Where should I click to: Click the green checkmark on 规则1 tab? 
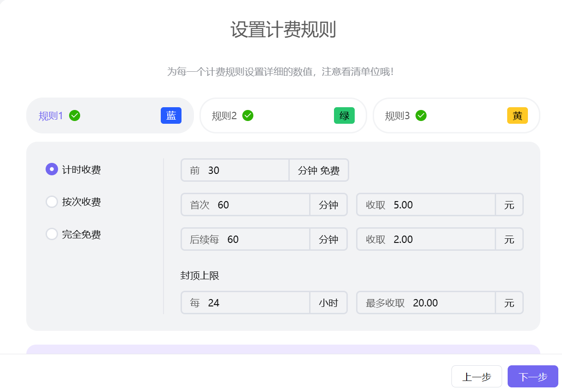pyautogui.click(x=74, y=115)
